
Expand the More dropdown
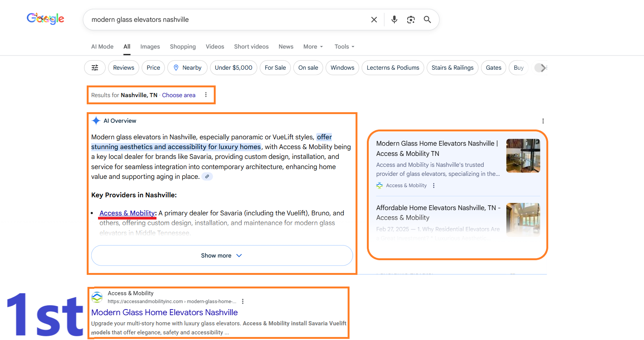[313, 47]
